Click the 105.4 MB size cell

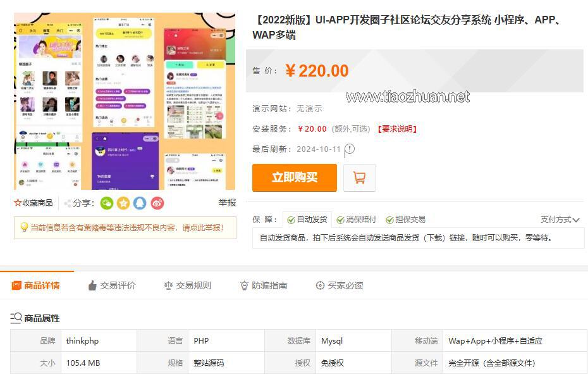pos(99,363)
